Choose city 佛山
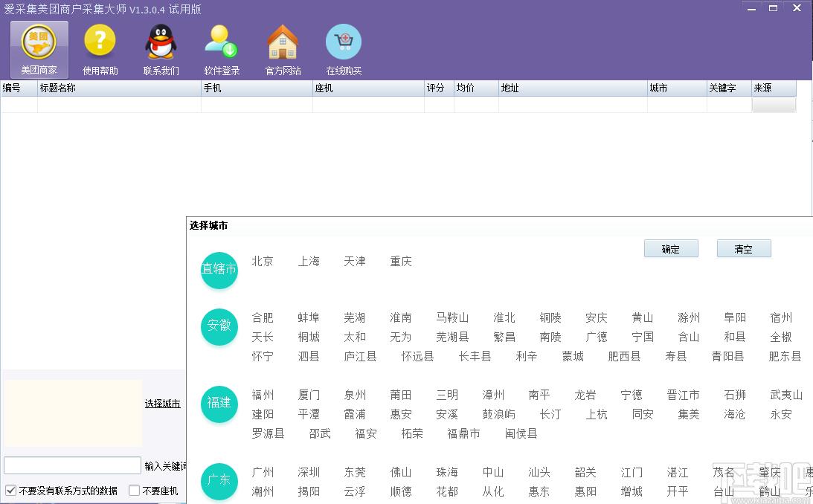 (x=401, y=472)
